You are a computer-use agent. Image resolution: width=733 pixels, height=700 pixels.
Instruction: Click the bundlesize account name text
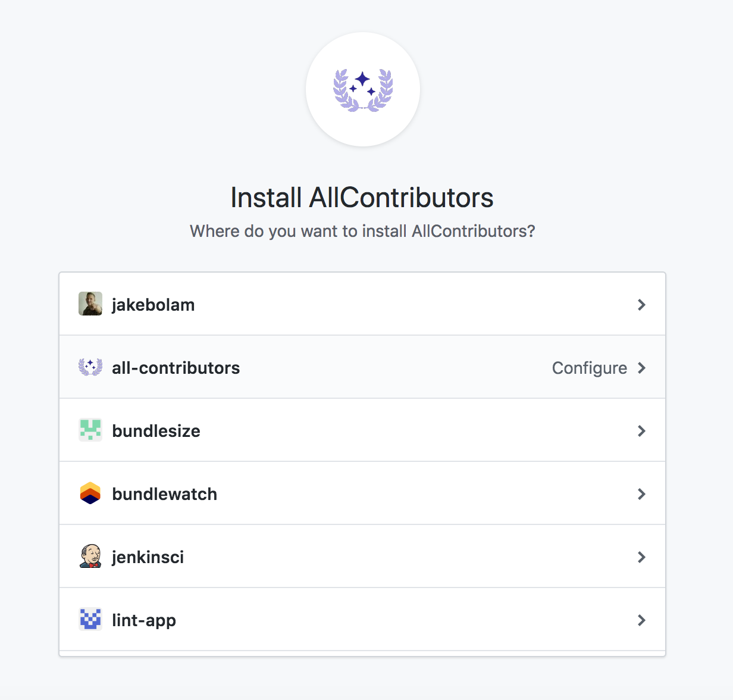pos(156,430)
